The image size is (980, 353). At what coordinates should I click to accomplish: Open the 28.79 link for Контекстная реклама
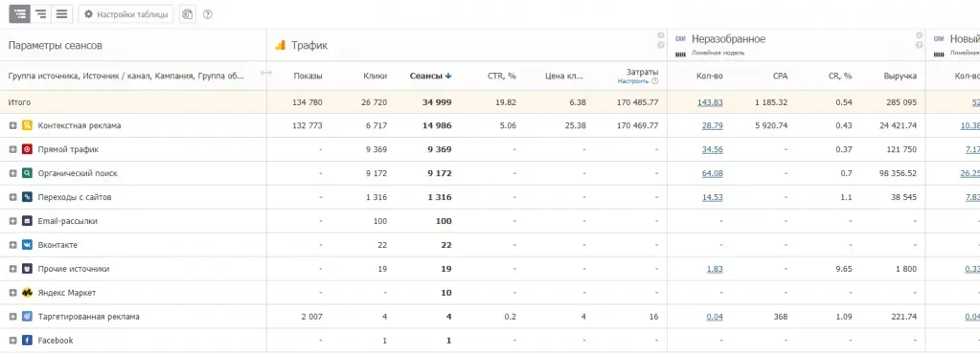coord(713,125)
